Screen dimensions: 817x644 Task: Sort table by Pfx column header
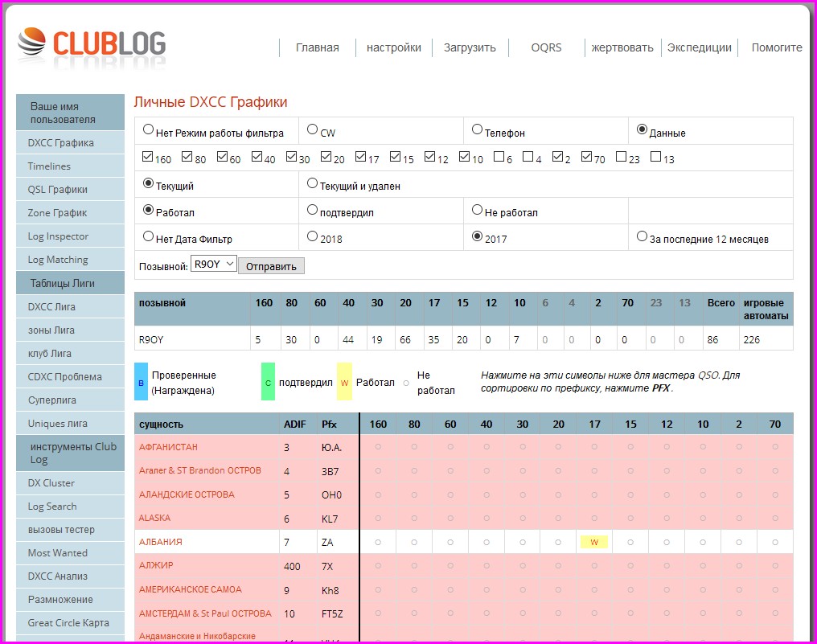(330, 424)
